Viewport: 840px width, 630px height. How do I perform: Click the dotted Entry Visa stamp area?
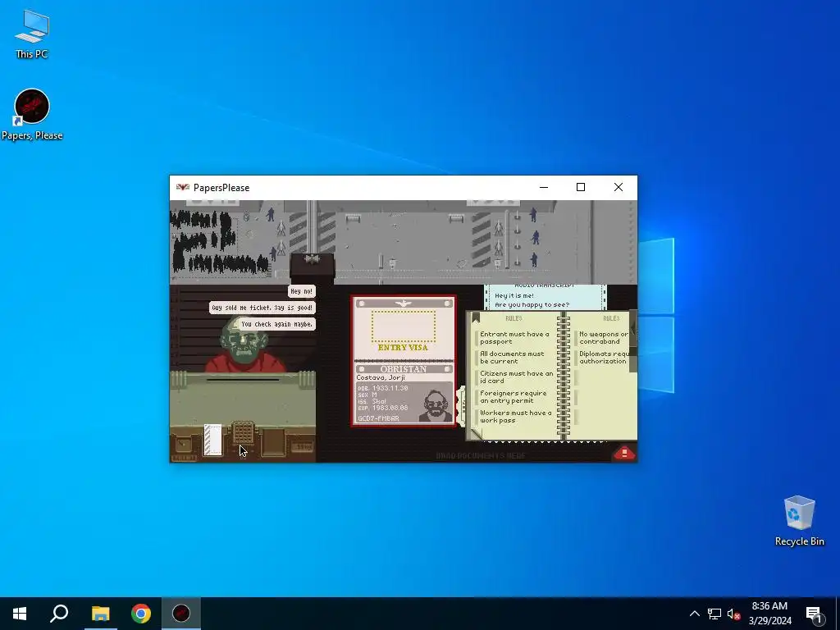(404, 326)
